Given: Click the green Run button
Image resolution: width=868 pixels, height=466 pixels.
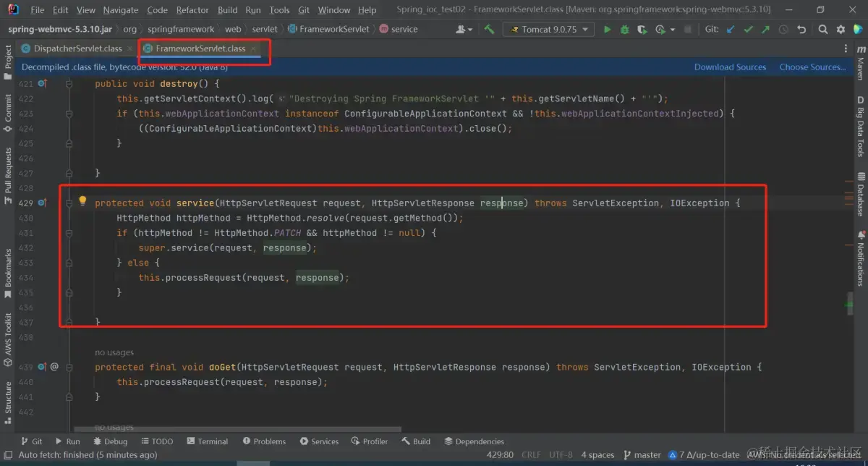Looking at the screenshot, I should point(607,29).
